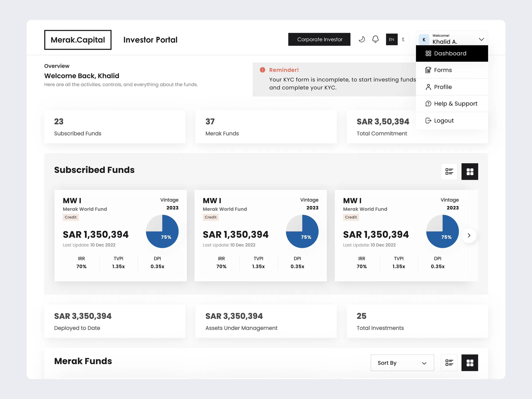Click the 25 Total Investments card
This screenshot has height=399, width=532.
tap(417, 321)
